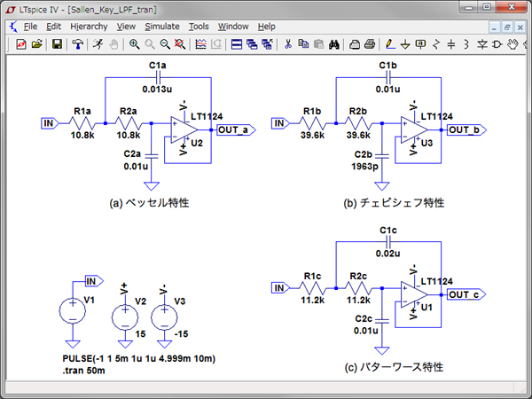The image size is (532, 399).
Task: Click the Cut scissors icon
Action: pos(288,44)
